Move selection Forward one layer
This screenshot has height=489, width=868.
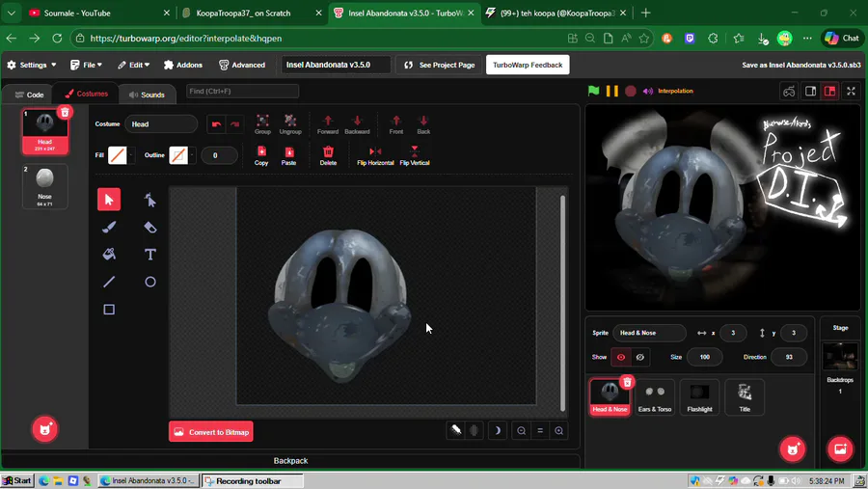[x=328, y=124]
